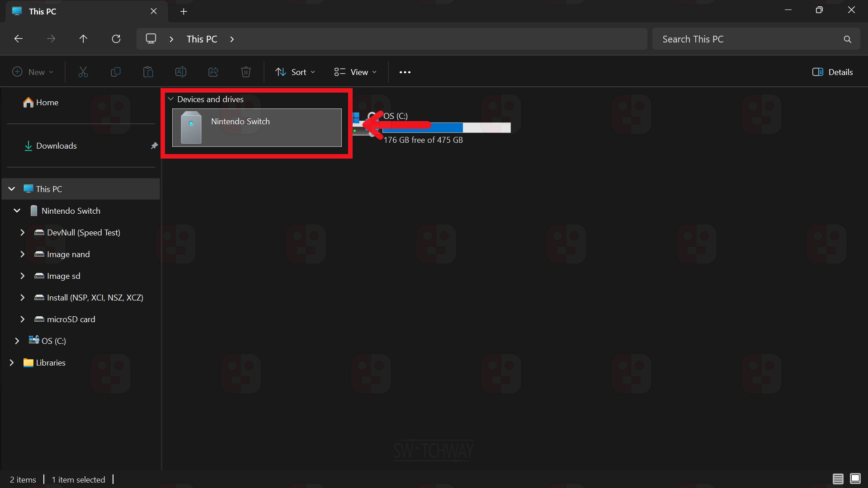
Task: Click the Cut scissors icon
Action: click(x=83, y=72)
